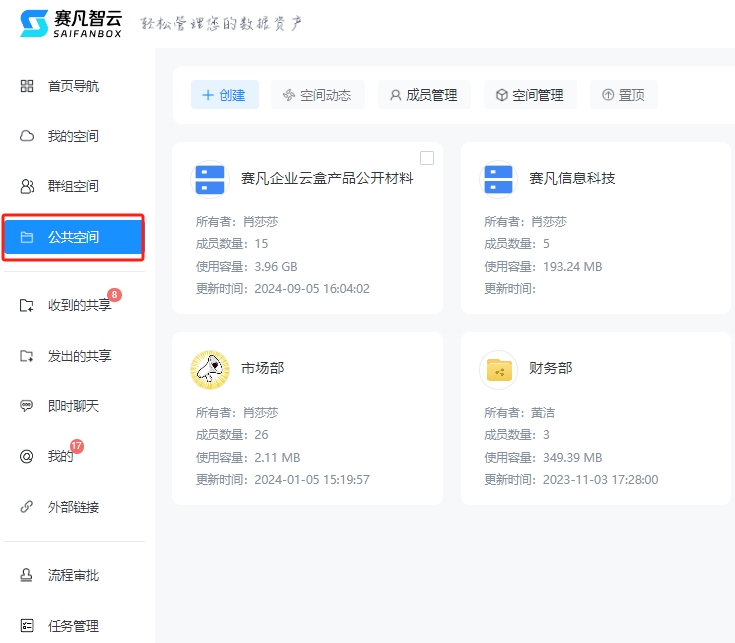735x643 pixels.
Task: Click update time 2023-11-03 17:28:00
Action: pos(600,479)
